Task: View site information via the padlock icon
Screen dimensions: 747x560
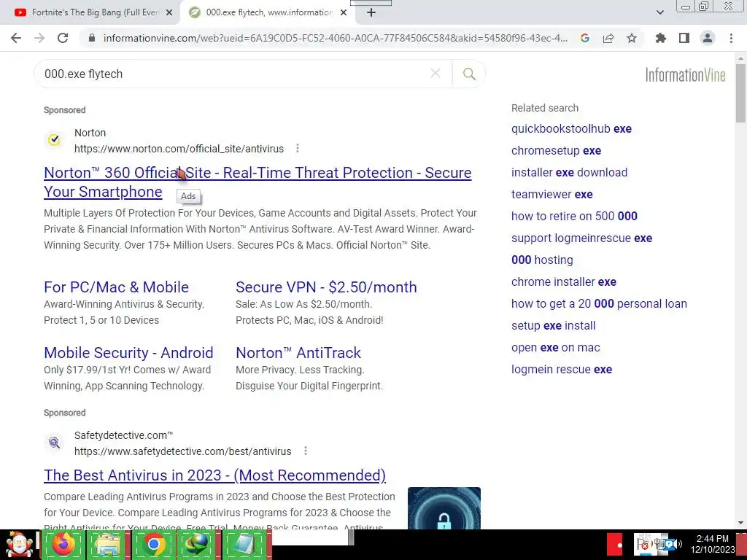Action: click(92, 38)
